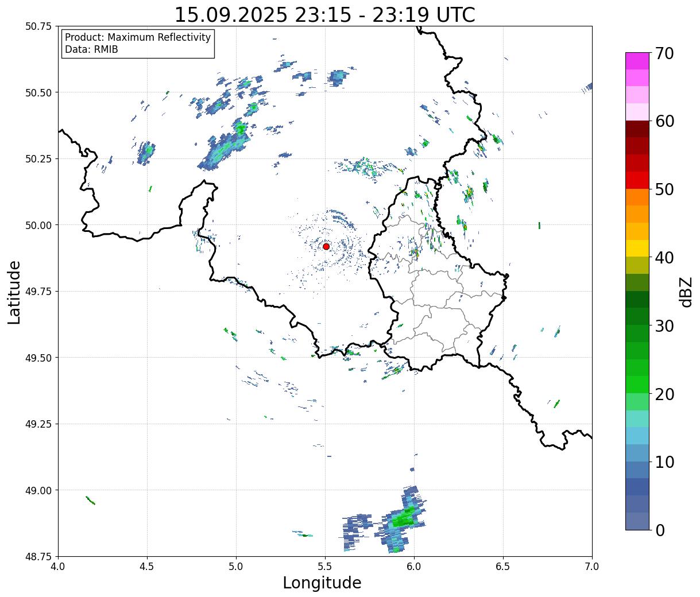This screenshot has height=597, width=700.
Task: Click the 'Data: RMIB' label
Action: [91, 50]
